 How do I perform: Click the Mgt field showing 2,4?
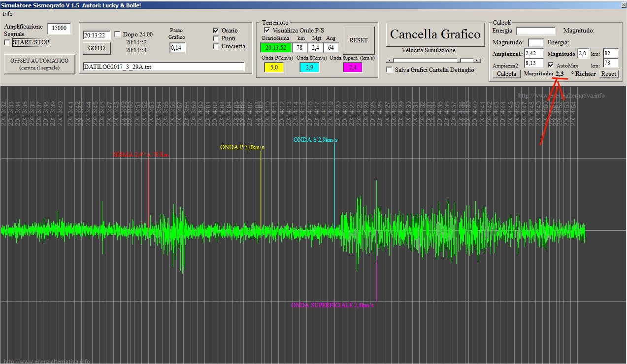coord(315,48)
